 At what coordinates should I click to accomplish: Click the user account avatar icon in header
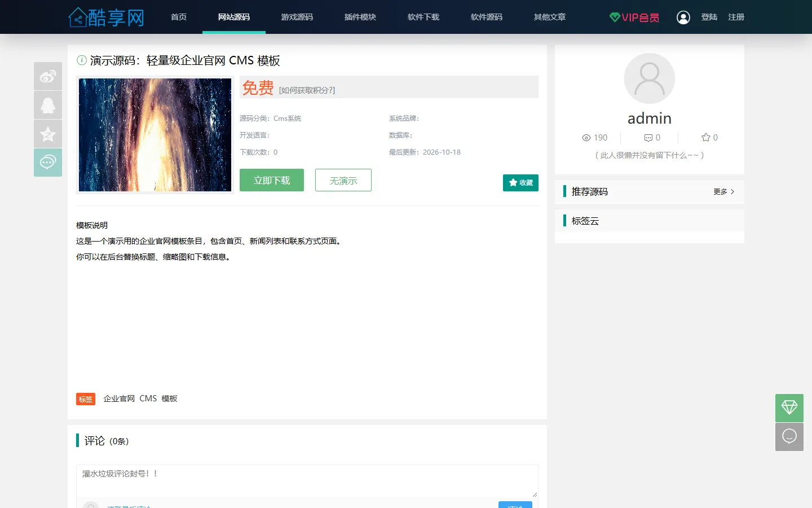(683, 17)
